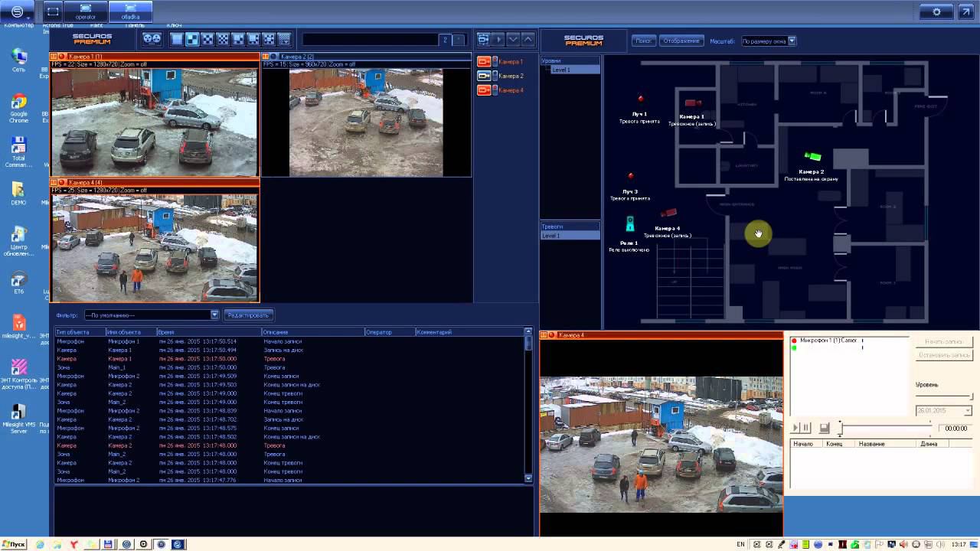Click the Начать запись button

pyautogui.click(x=945, y=342)
